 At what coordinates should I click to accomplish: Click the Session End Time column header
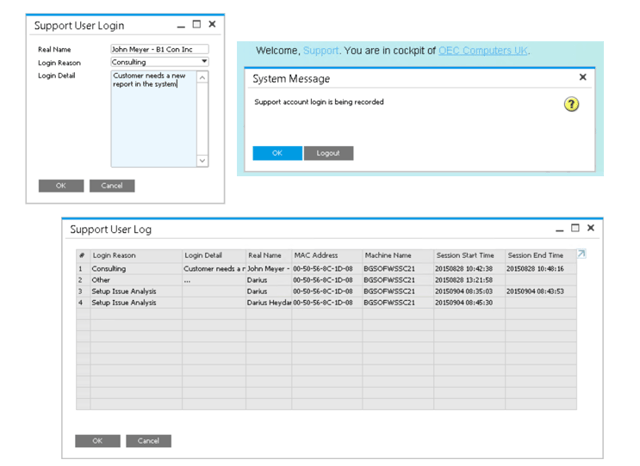coord(541,255)
